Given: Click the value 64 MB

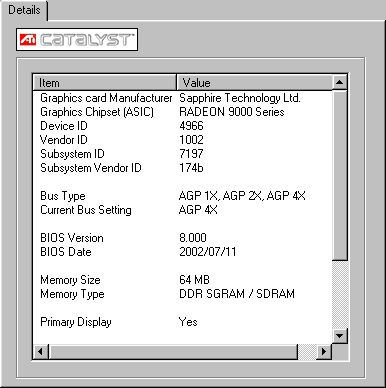Looking at the screenshot, I should pyautogui.click(x=194, y=280).
